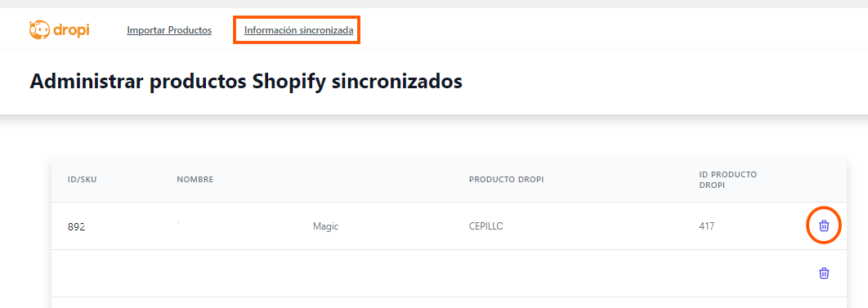This screenshot has width=868, height=308.
Task: Click the trash icon in the second row
Action: (x=824, y=273)
